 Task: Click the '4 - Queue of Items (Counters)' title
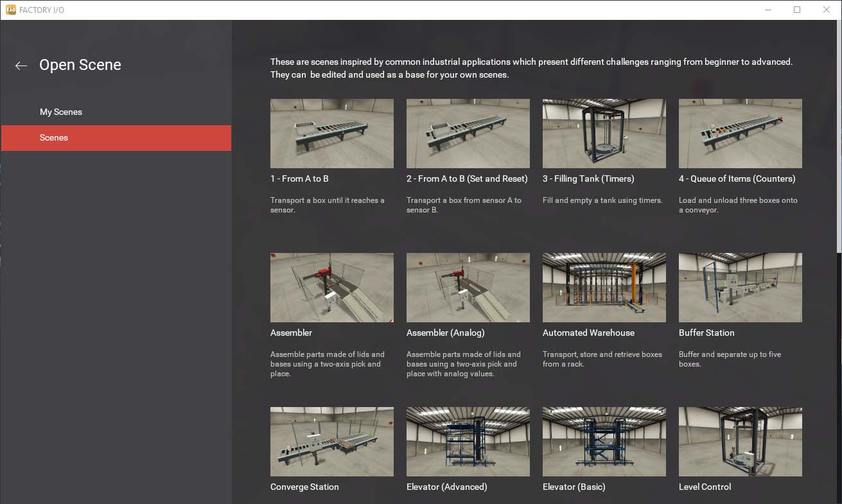click(x=737, y=178)
